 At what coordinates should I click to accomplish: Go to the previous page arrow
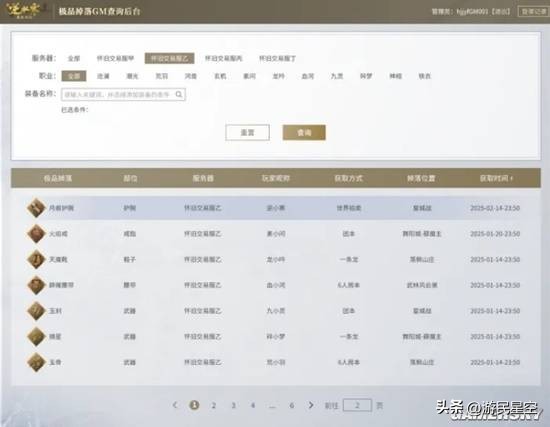[x=175, y=405]
